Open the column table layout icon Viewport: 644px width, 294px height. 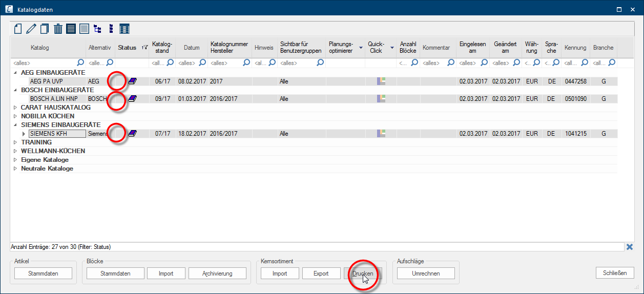[124, 29]
